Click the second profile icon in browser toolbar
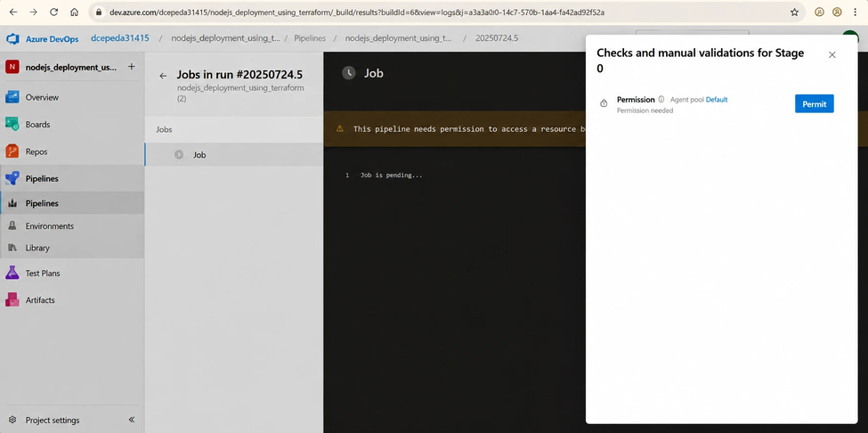Viewport: 868px width, 433px height. (837, 12)
